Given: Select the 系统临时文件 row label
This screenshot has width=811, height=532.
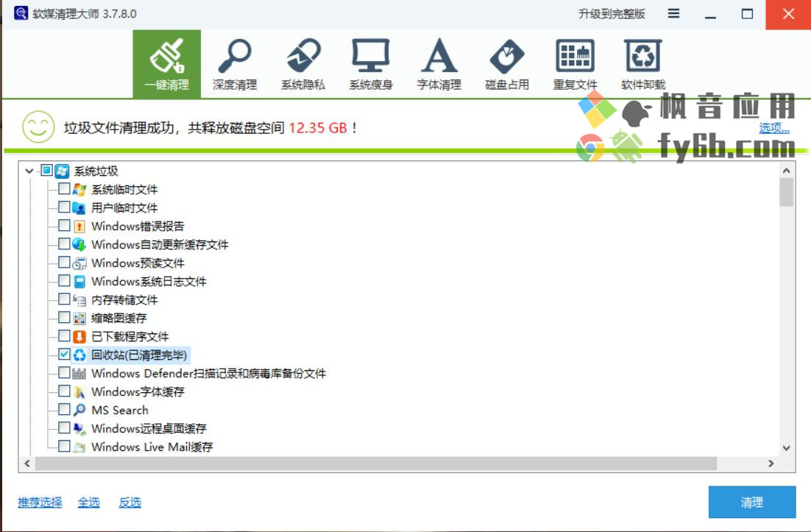Looking at the screenshot, I should tap(124, 190).
